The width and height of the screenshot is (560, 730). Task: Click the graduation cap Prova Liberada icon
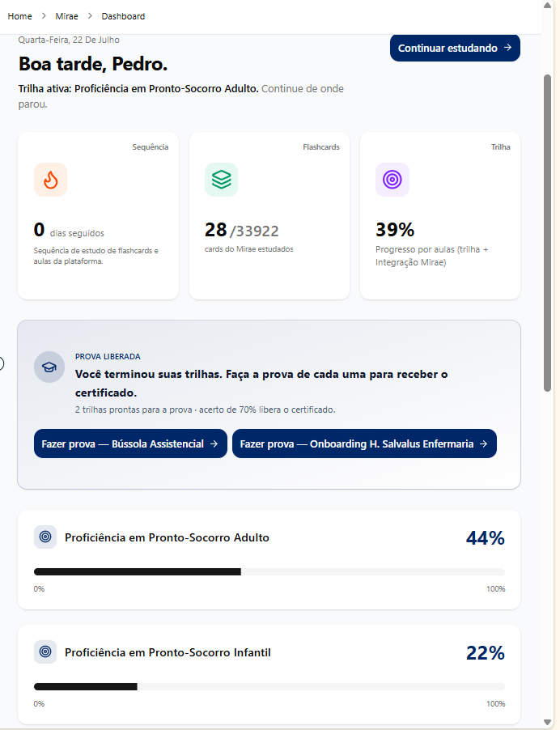(x=49, y=367)
